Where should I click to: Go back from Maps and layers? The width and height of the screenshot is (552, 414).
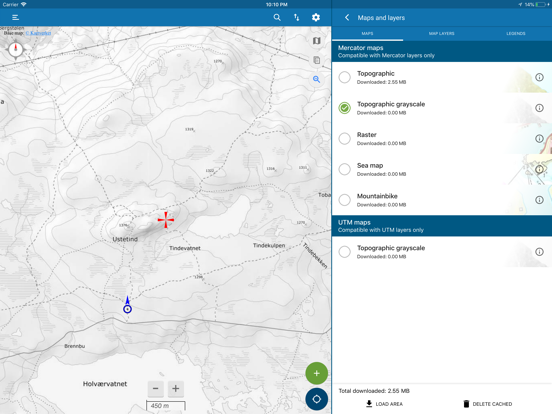[347, 18]
